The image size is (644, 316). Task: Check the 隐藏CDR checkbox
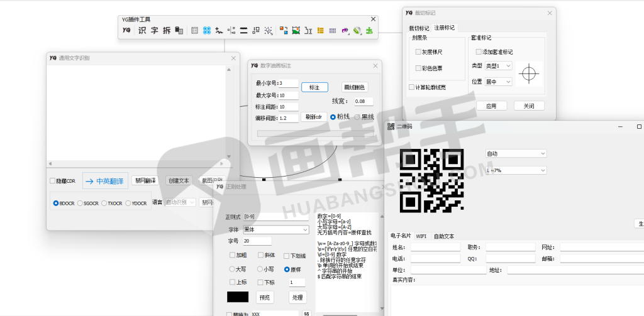pyautogui.click(x=53, y=181)
